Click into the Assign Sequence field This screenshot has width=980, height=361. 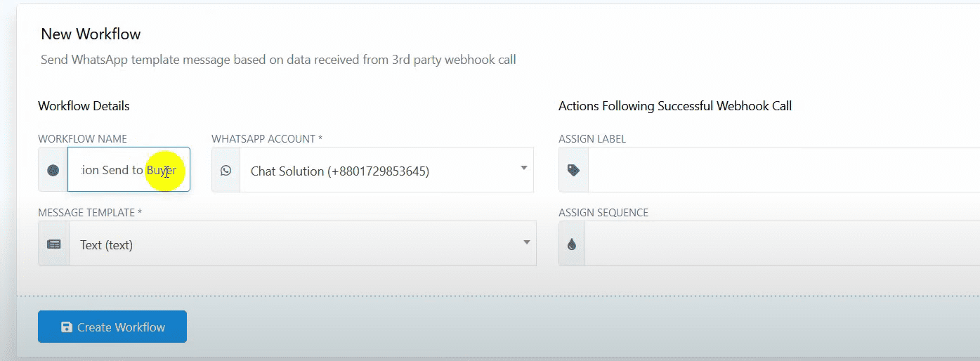(780, 244)
